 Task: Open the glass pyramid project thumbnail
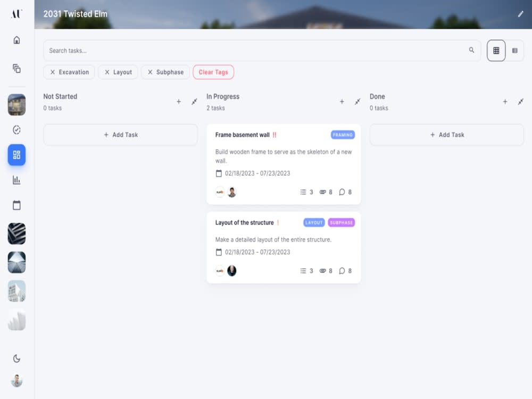click(16, 262)
